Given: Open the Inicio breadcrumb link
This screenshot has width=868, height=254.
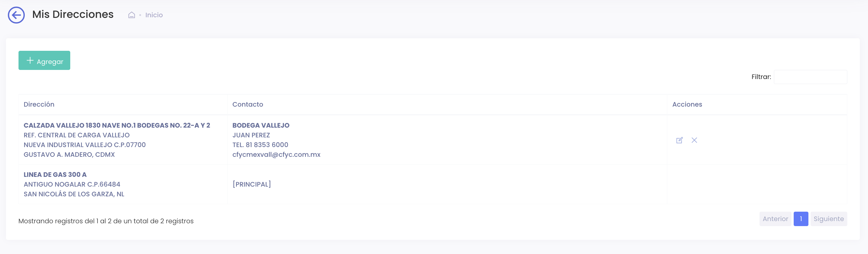Looking at the screenshot, I should [x=154, y=15].
